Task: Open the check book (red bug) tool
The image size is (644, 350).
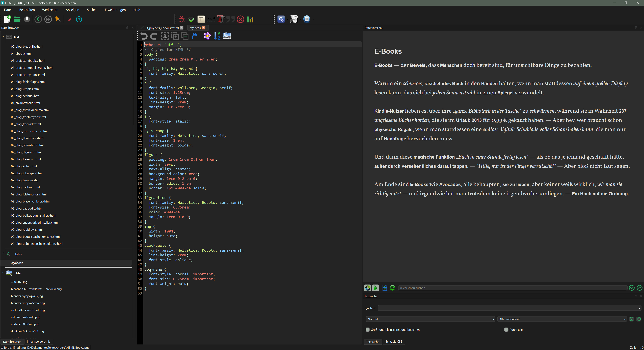Action: pyautogui.click(x=181, y=19)
